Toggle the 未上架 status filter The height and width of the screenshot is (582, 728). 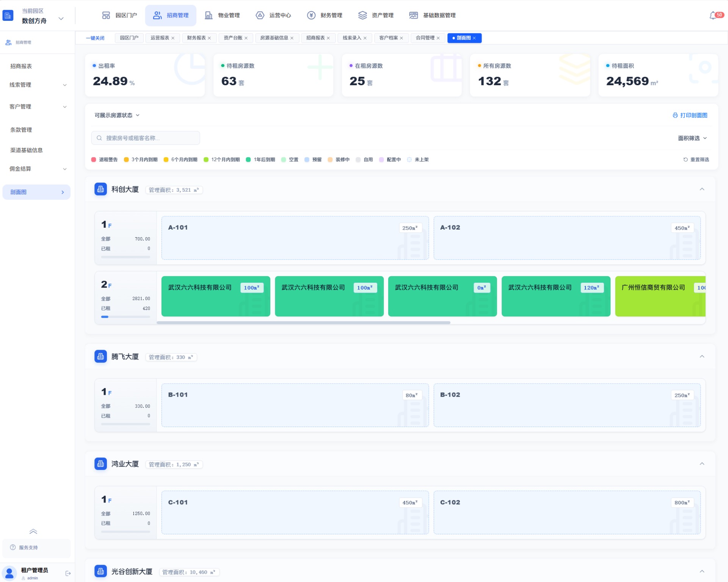click(417, 160)
